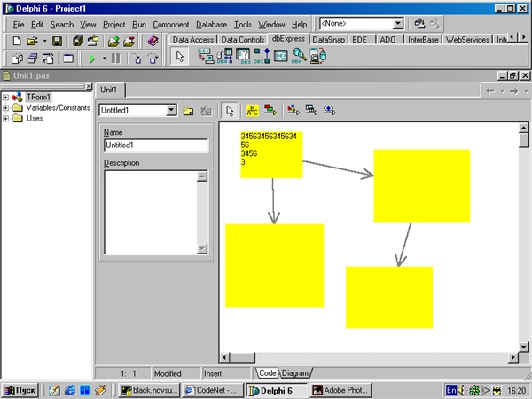Click the yellow block containing text 34563456345634

[x=270, y=153]
